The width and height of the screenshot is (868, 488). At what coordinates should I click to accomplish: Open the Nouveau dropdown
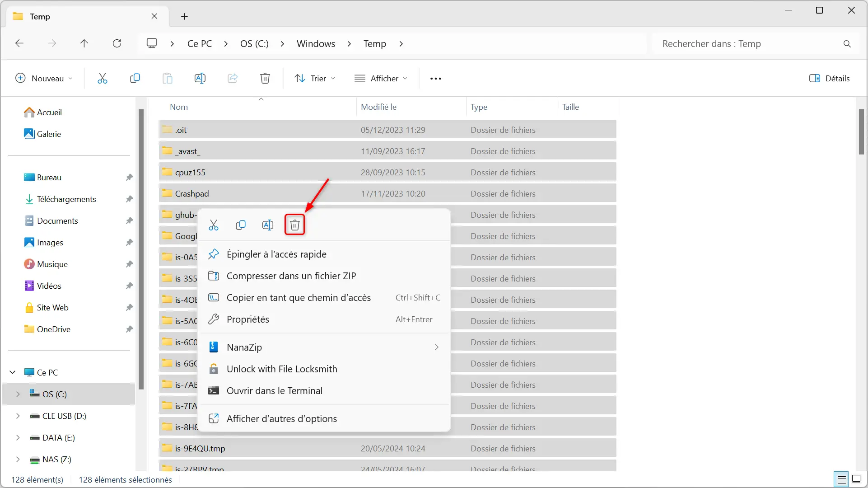[x=44, y=78]
